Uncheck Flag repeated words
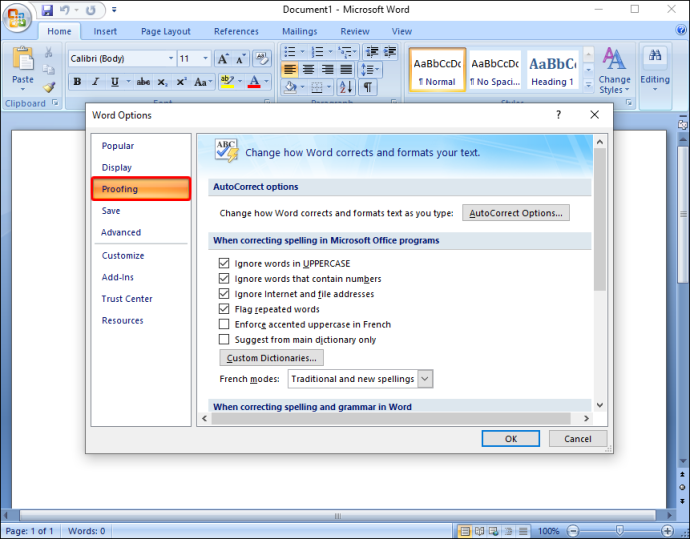Screen dimensions: 690x539 coord(224,309)
